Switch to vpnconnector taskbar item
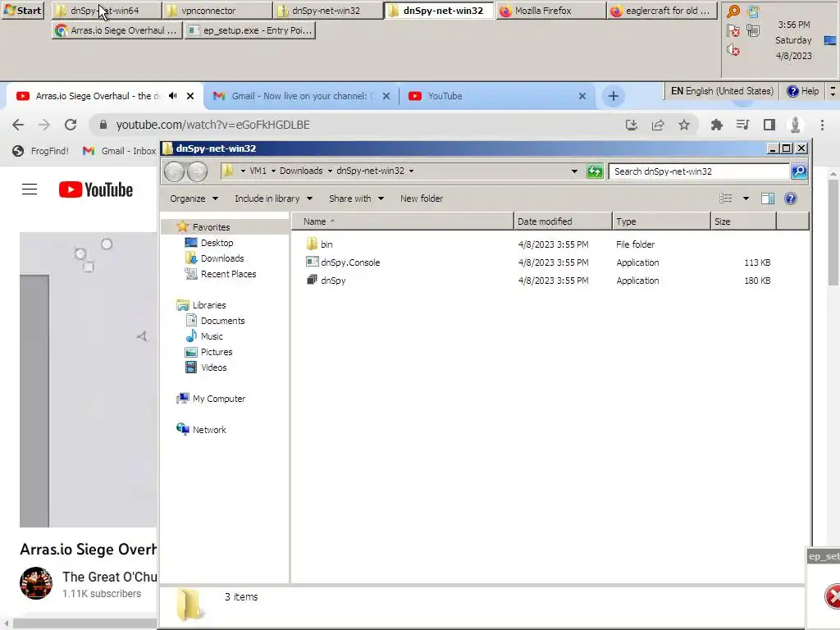Screen dimensions: 840x630 (x=217, y=10)
